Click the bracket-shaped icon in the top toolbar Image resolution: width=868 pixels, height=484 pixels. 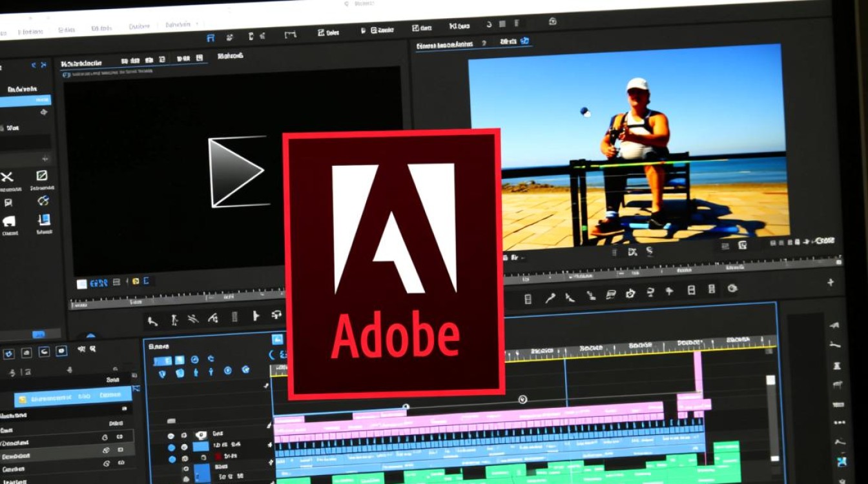coord(290,34)
